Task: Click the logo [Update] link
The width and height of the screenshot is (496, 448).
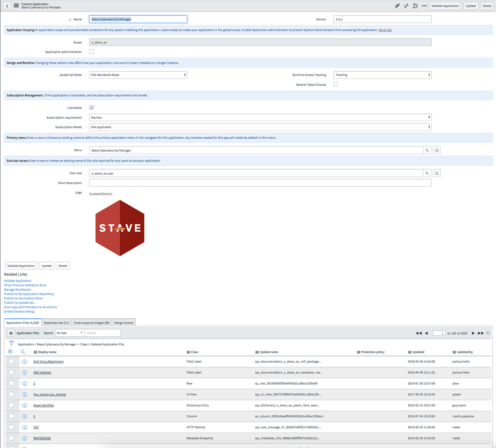Action: point(95,194)
